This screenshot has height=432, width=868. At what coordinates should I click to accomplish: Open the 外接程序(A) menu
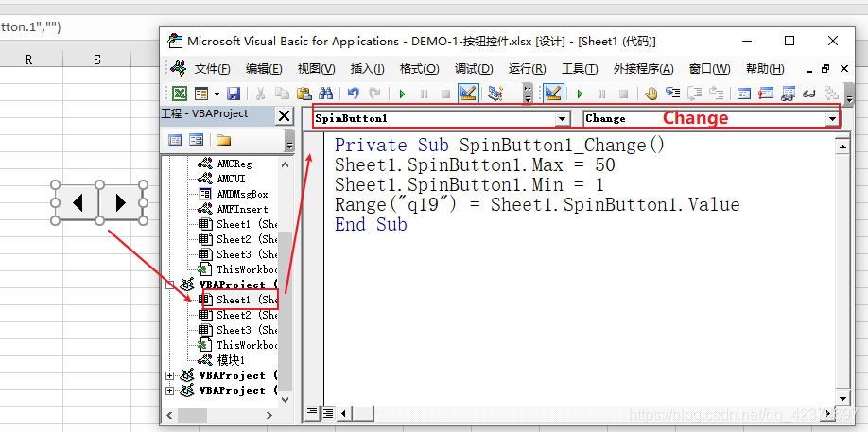(643, 69)
